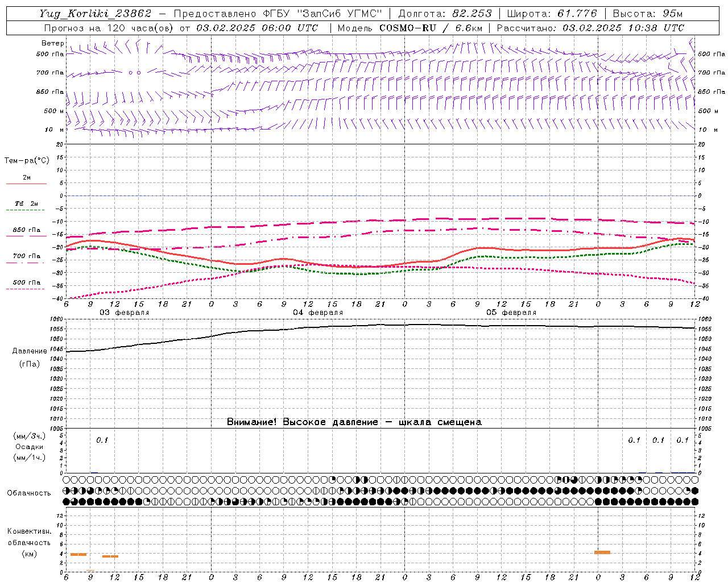Click the Широта: 61.776 header value
The height and width of the screenshot is (582, 728).
pos(552,14)
